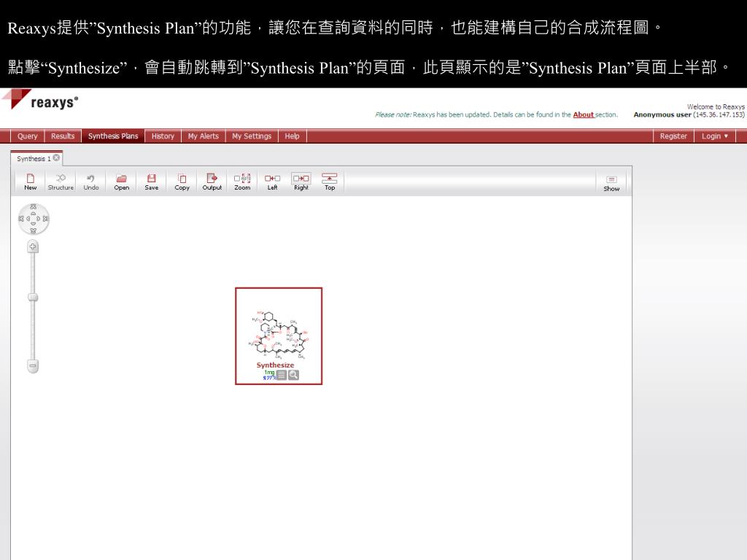This screenshot has width=747, height=560.
Task: Open a saved synthesis plan
Action: tap(122, 182)
